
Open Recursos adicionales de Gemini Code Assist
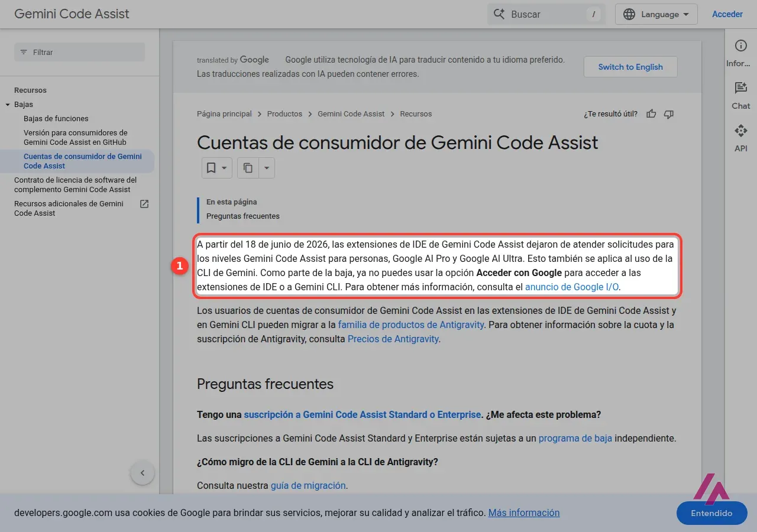69,209
